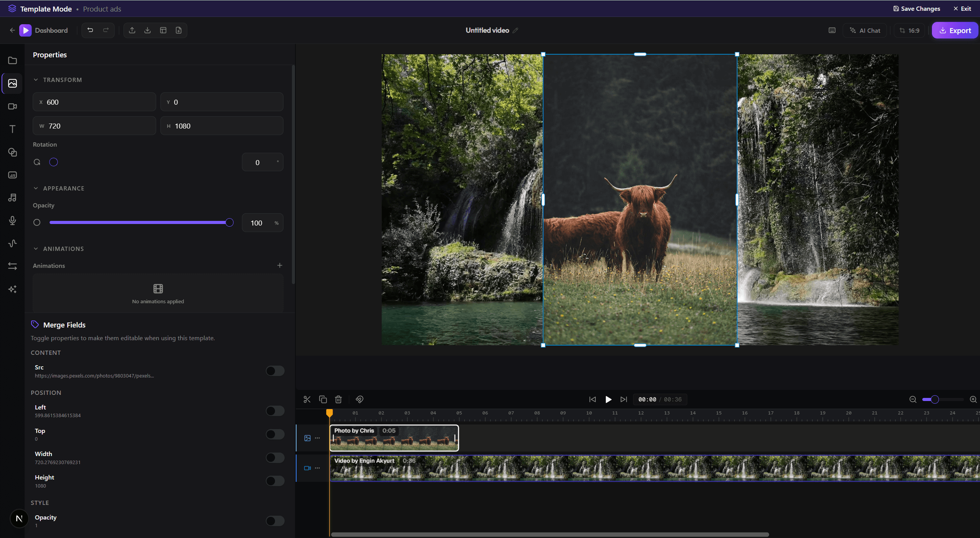Click Save Changes

coord(917,8)
